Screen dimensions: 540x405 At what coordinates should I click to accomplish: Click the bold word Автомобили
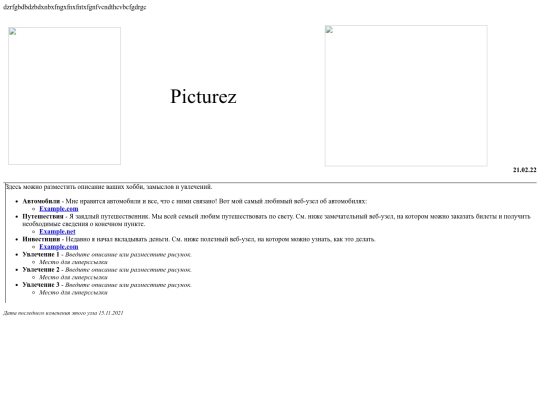(41, 201)
